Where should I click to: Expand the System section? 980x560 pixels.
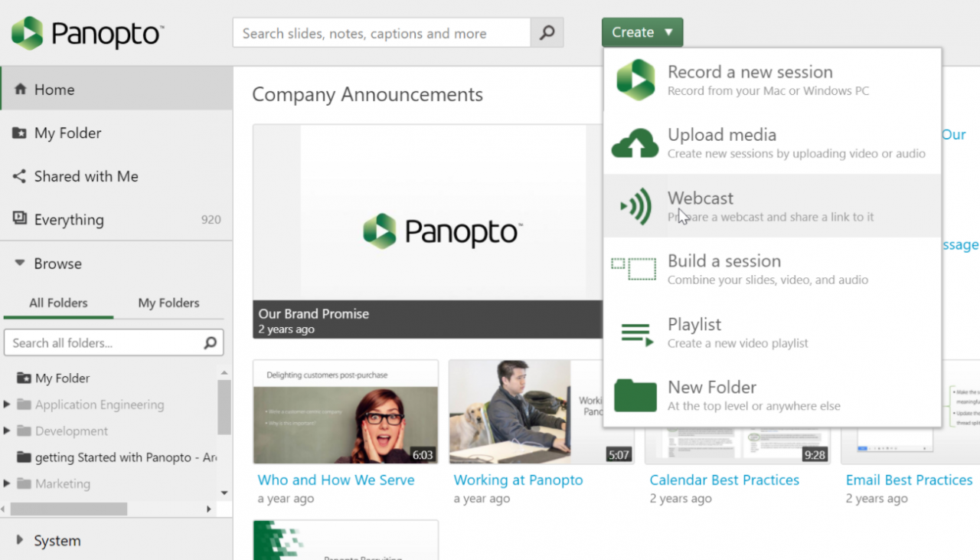coord(20,540)
